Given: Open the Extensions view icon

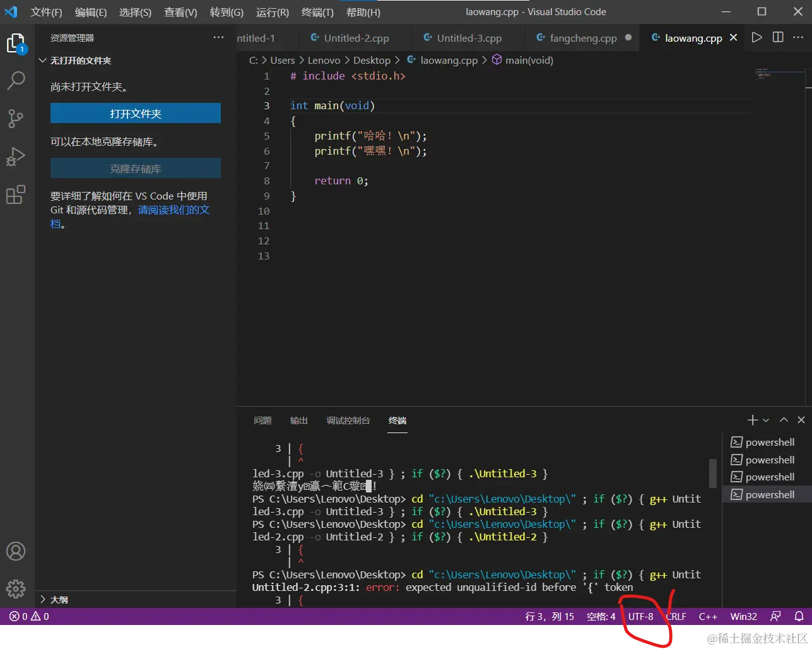Looking at the screenshot, I should click(16, 194).
